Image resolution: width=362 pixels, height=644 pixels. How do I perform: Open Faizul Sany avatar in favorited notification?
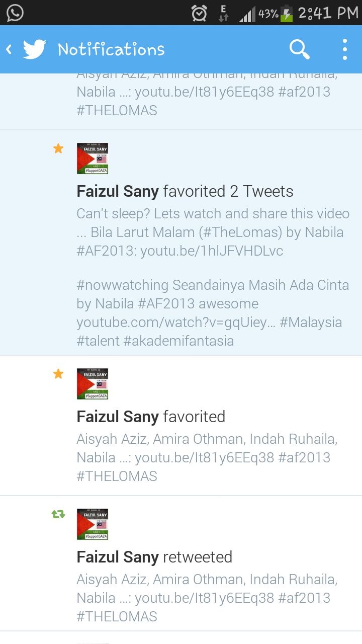pos(93,384)
